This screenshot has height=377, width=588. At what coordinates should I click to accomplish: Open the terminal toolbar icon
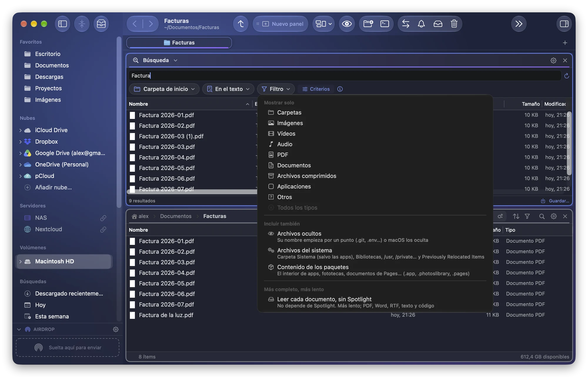coord(385,24)
